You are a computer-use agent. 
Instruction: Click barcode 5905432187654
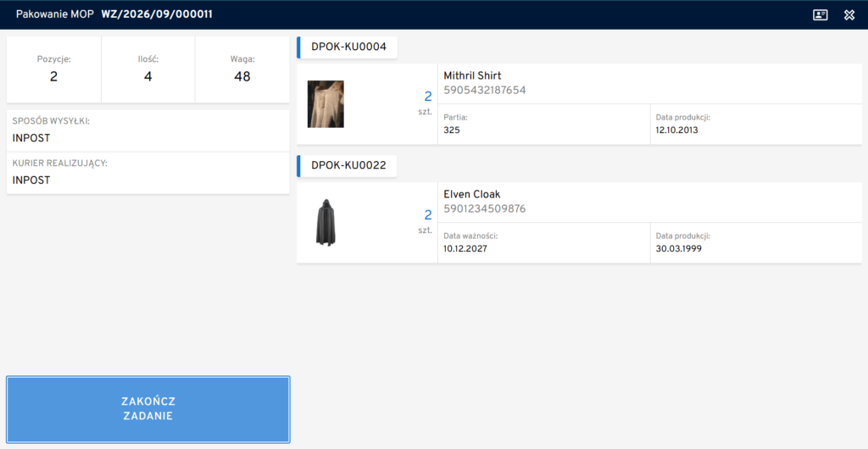click(484, 90)
